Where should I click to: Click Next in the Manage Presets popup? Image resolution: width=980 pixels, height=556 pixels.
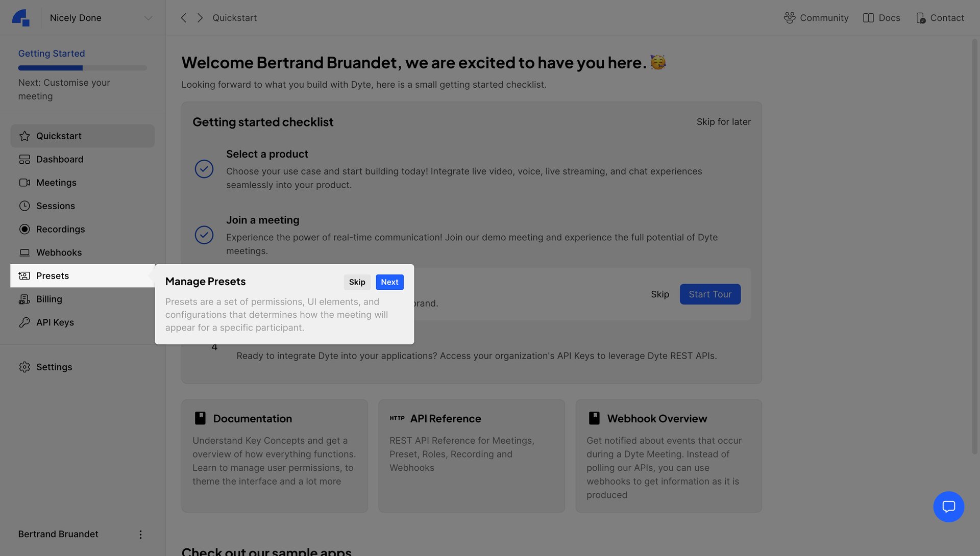[389, 282]
